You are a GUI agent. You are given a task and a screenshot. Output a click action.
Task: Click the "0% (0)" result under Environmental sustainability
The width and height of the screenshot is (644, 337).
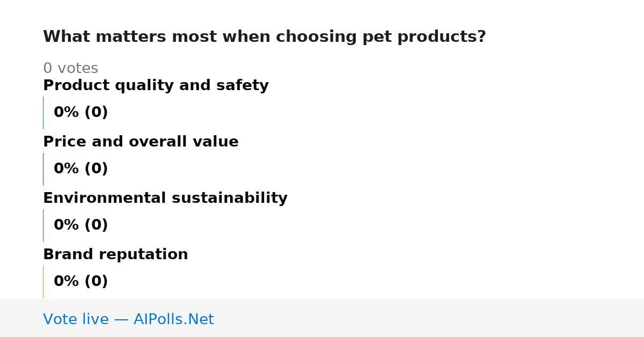point(80,225)
